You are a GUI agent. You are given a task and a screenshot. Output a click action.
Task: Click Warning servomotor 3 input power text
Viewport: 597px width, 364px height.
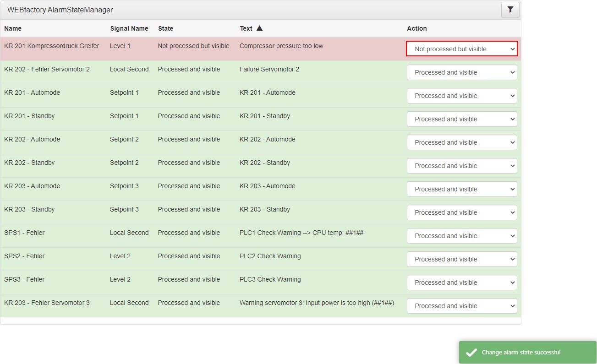pos(317,303)
